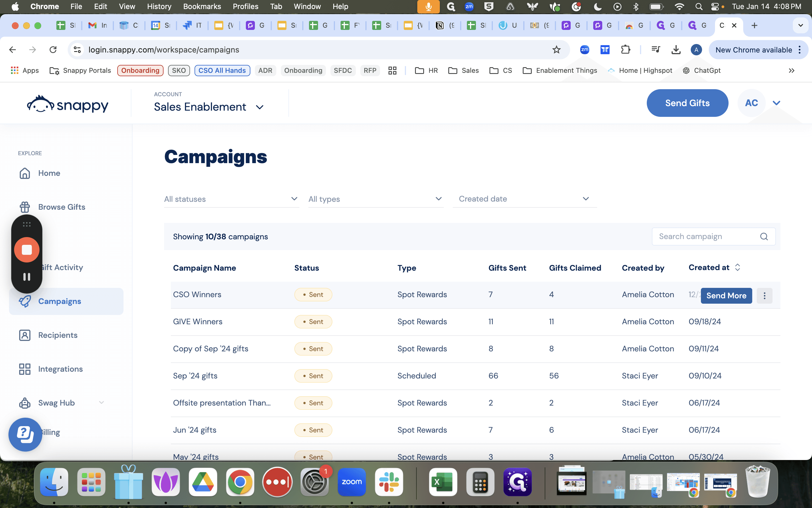Click search magnifier in campaign search
This screenshot has width=812, height=508.
coord(764,237)
